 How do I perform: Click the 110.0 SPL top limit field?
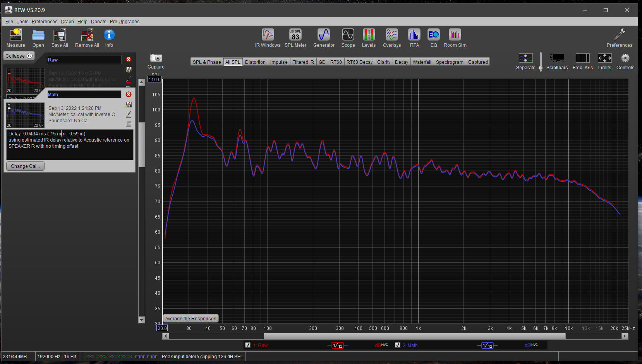click(x=154, y=79)
